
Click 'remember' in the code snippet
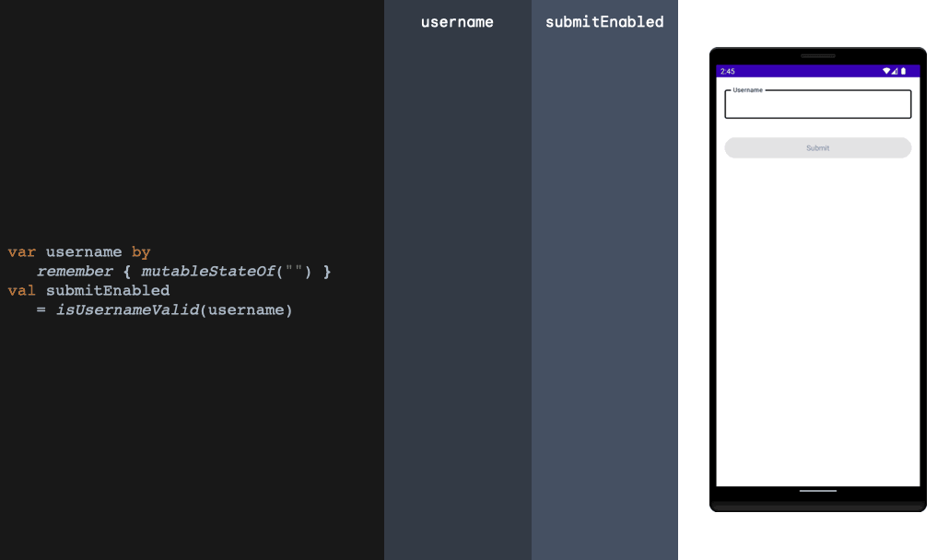76,272
